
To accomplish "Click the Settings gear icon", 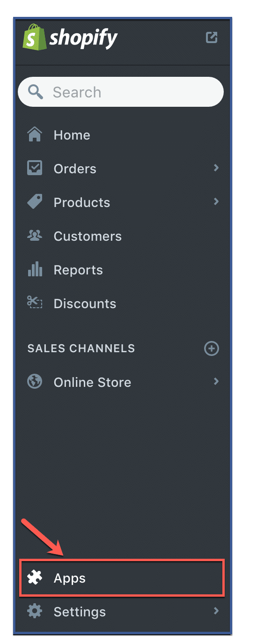I will click(x=35, y=611).
